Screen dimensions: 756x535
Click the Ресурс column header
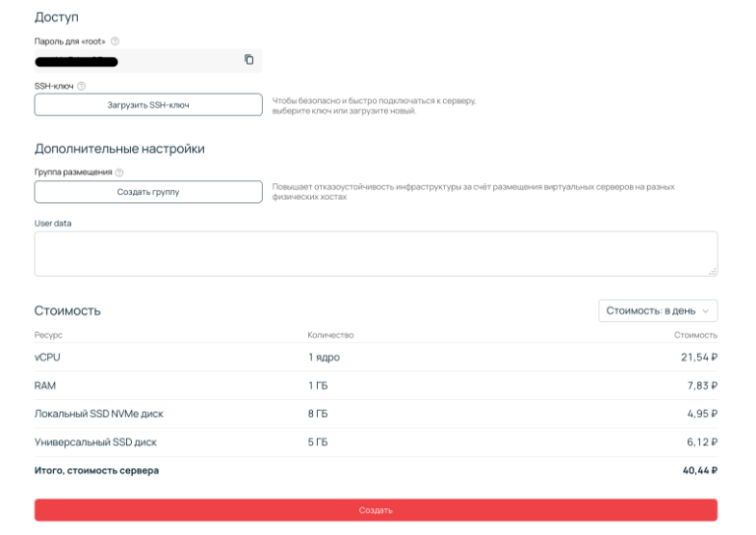[x=48, y=336]
